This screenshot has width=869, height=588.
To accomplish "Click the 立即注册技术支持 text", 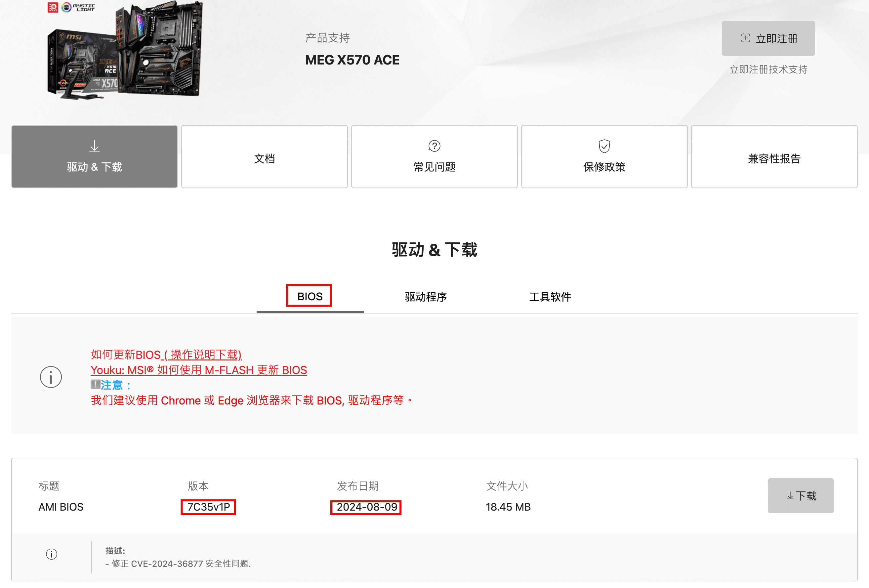I will pyautogui.click(x=768, y=69).
